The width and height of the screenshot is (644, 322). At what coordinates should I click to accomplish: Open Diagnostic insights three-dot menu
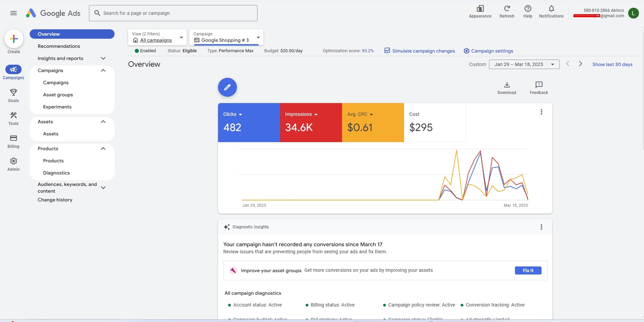[x=542, y=227]
